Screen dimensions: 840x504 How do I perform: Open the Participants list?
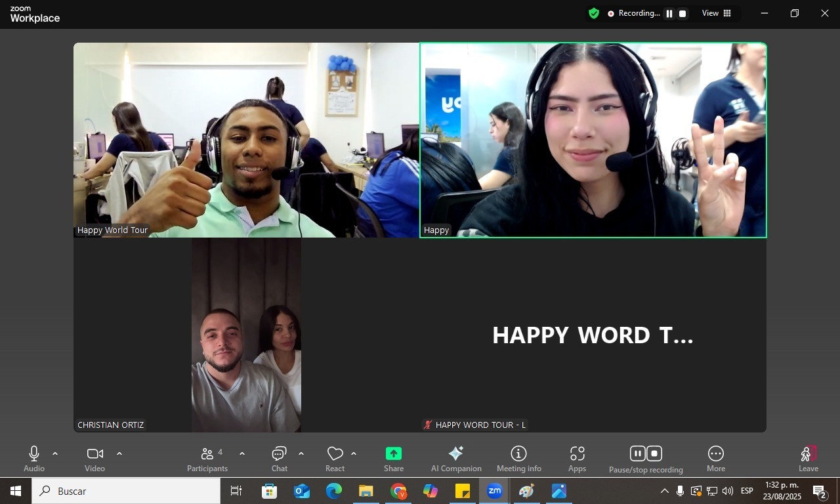[x=207, y=459]
